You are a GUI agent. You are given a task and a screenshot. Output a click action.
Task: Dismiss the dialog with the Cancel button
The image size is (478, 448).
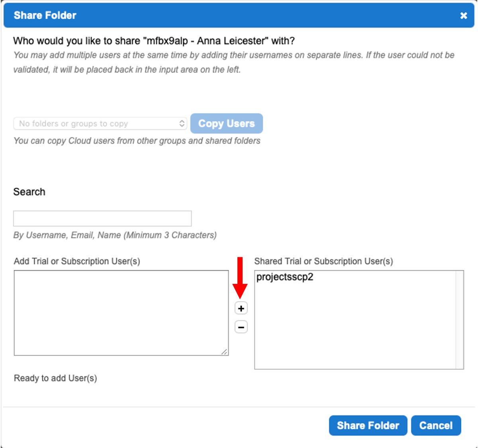(436, 425)
